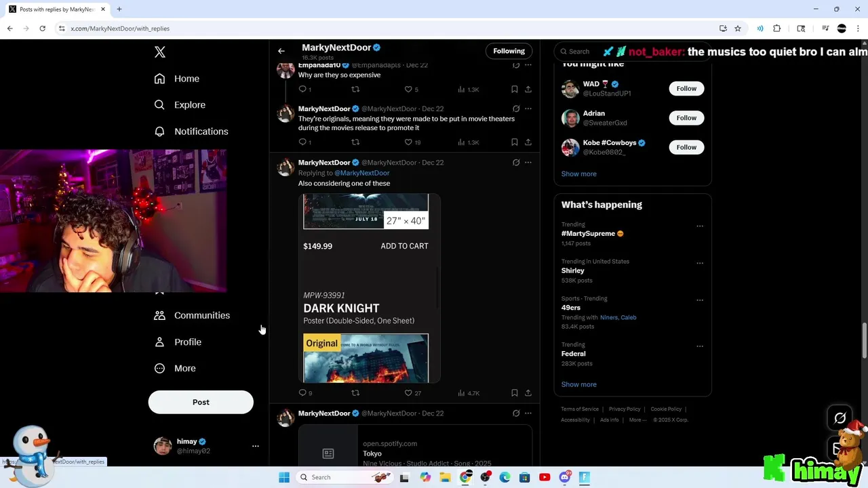Share the 'They're originals' post
This screenshot has width=868, height=488.
(x=528, y=142)
